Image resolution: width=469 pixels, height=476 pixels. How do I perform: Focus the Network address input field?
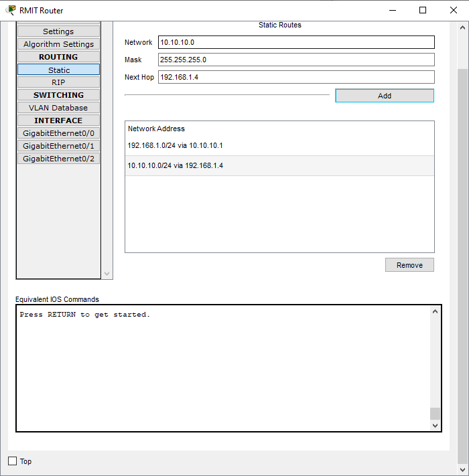(x=296, y=42)
